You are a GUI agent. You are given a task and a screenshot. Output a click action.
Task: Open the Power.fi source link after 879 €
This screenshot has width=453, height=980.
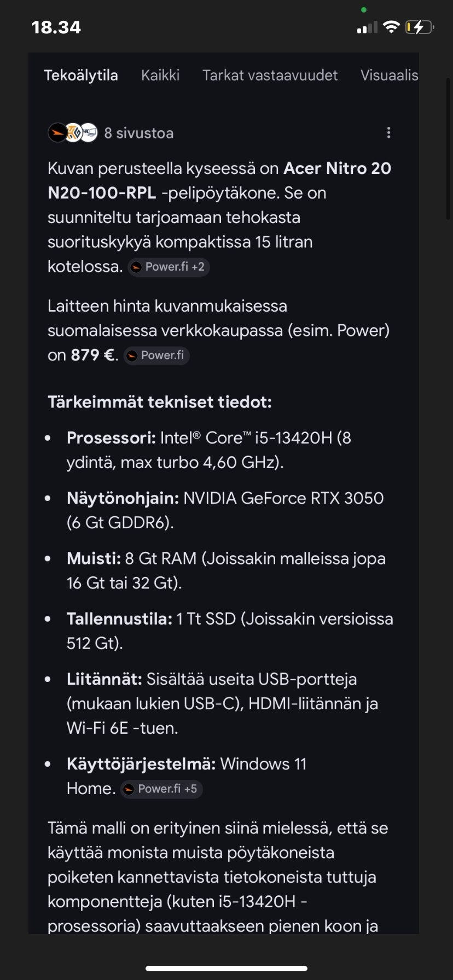[x=156, y=355]
